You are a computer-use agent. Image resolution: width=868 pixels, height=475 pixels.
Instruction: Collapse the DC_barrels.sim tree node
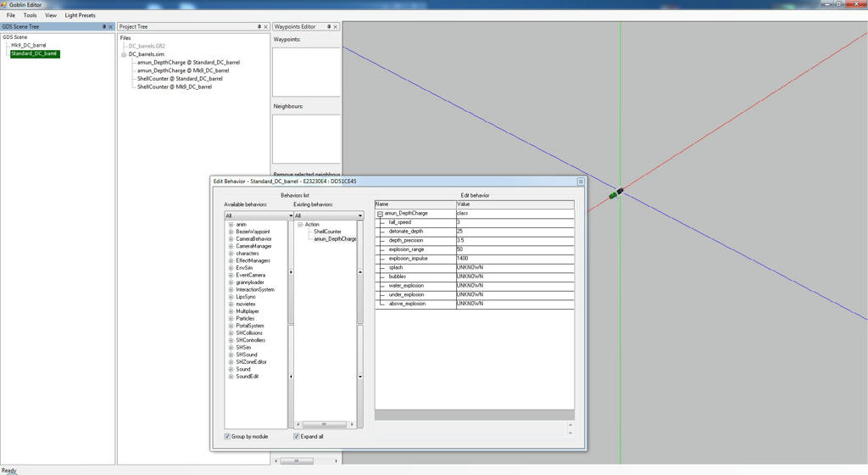pos(124,54)
